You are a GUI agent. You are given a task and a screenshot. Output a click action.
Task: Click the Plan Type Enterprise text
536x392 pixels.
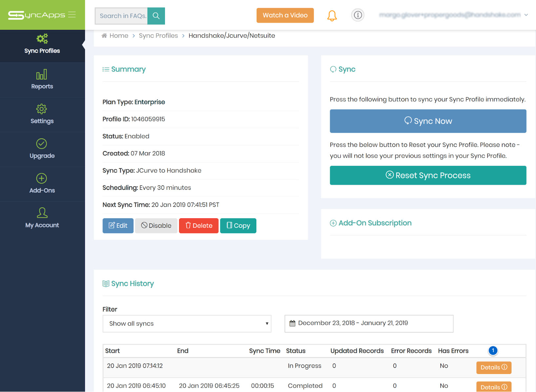(134, 102)
